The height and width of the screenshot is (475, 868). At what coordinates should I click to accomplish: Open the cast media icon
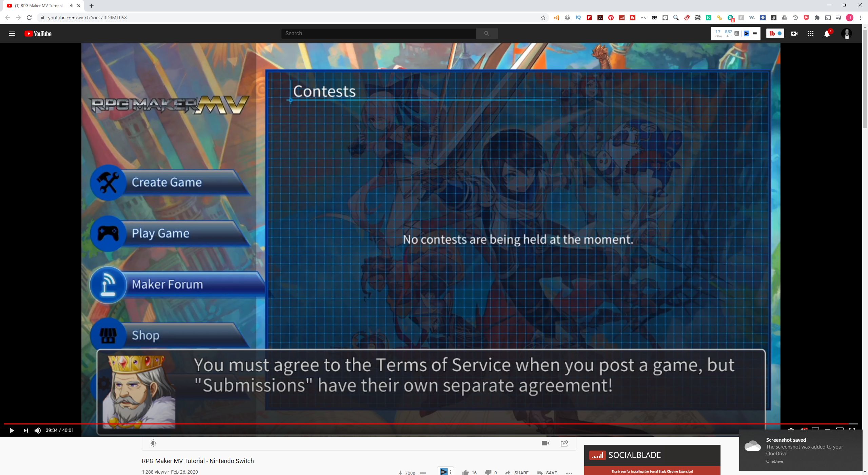[x=828, y=18]
